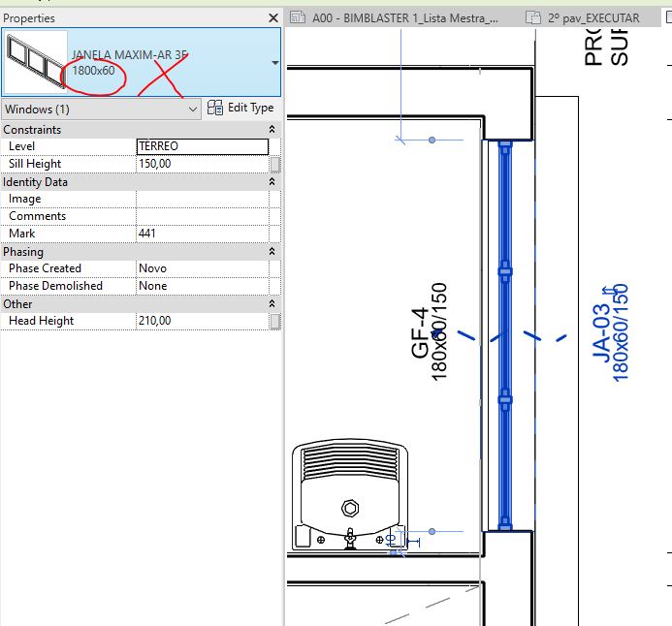This screenshot has height=626, width=672.
Task: Click the Sill Height associate parameter button
Action: pyautogui.click(x=275, y=165)
